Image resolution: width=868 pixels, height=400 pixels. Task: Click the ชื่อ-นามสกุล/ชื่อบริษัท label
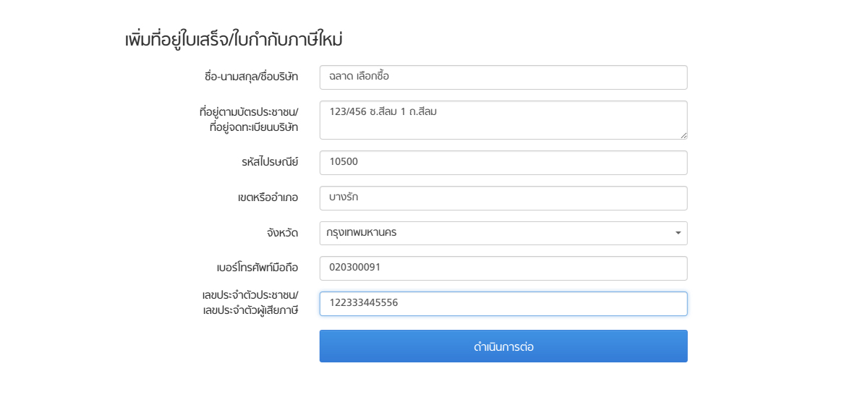[x=251, y=77]
